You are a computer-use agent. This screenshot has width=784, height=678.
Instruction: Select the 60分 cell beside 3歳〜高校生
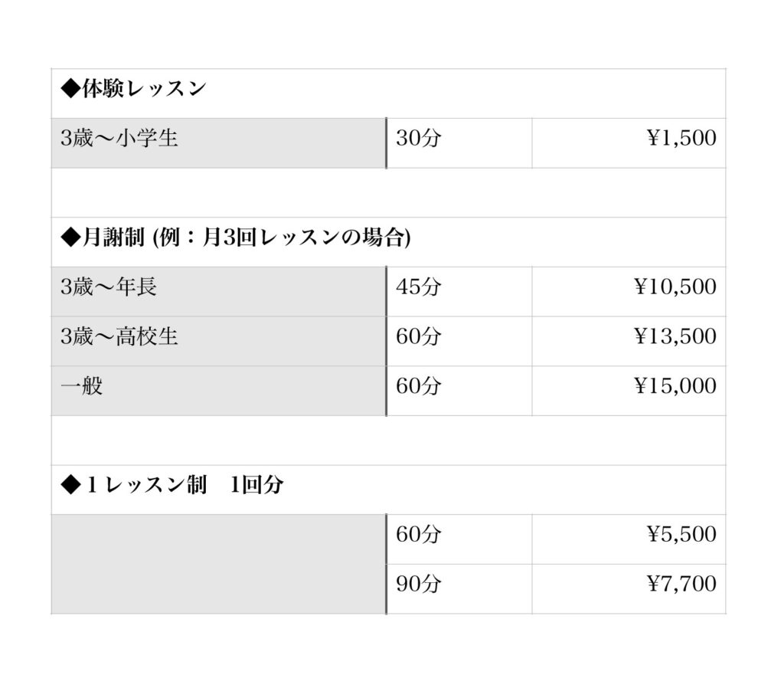pyautogui.click(x=459, y=341)
